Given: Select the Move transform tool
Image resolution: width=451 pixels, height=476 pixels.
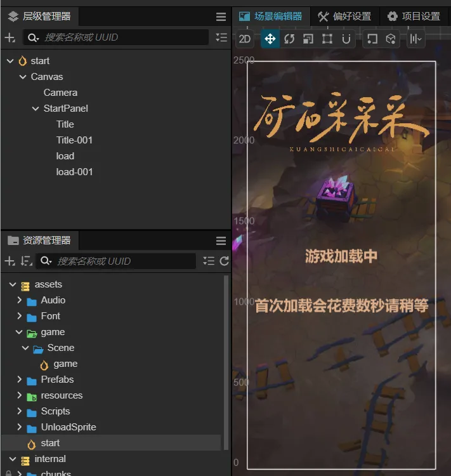Looking at the screenshot, I should pos(270,39).
